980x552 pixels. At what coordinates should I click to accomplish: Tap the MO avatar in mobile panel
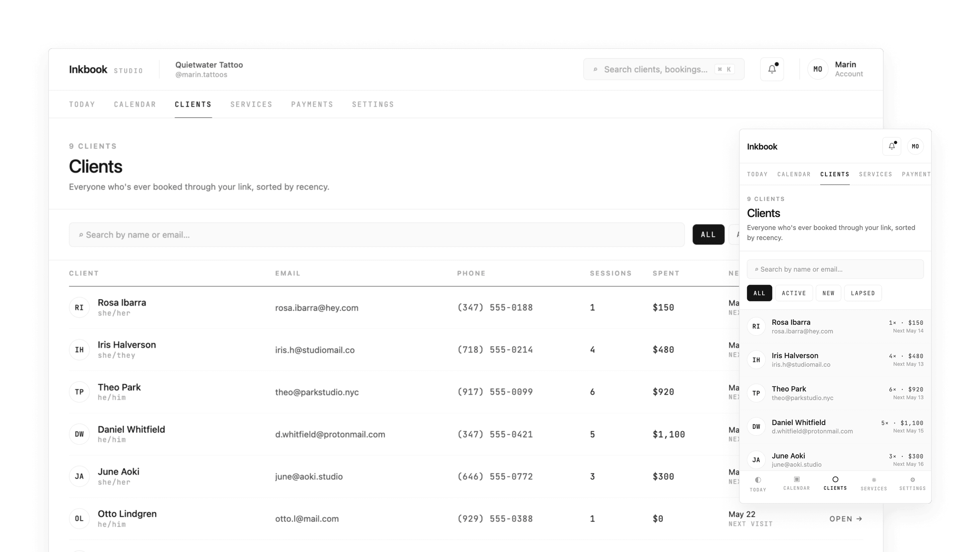point(915,146)
